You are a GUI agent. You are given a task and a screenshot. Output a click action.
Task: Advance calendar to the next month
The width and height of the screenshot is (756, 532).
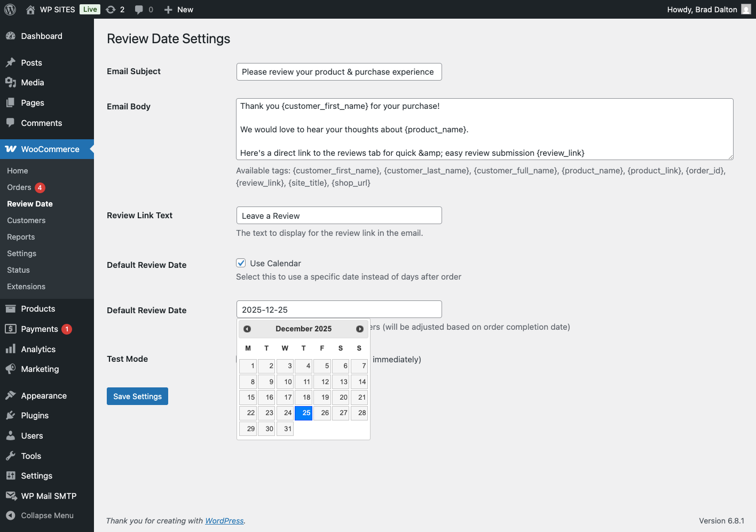click(x=360, y=329)
